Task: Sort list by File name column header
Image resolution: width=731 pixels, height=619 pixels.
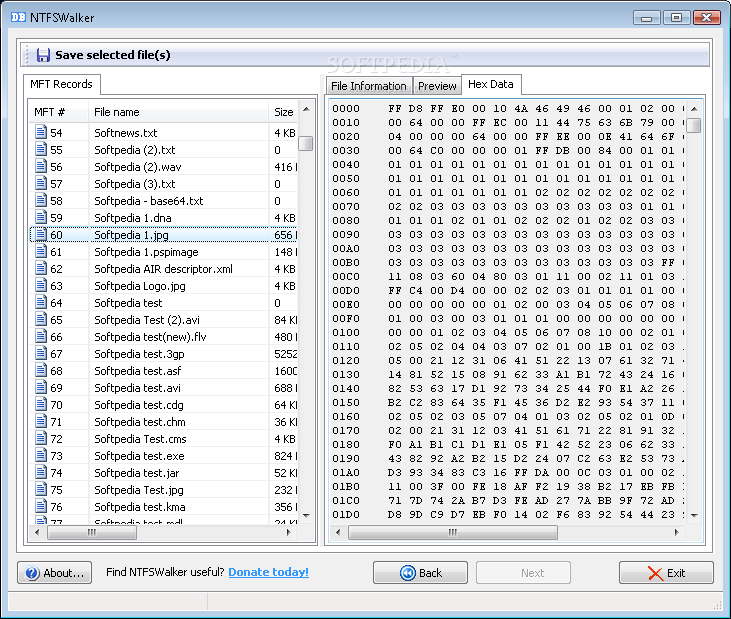Action: (179, 112)
